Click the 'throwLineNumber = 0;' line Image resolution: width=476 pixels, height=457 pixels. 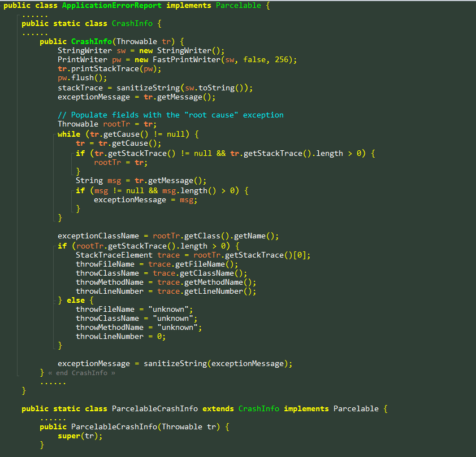pyautogui.click(x=121, y=337)
